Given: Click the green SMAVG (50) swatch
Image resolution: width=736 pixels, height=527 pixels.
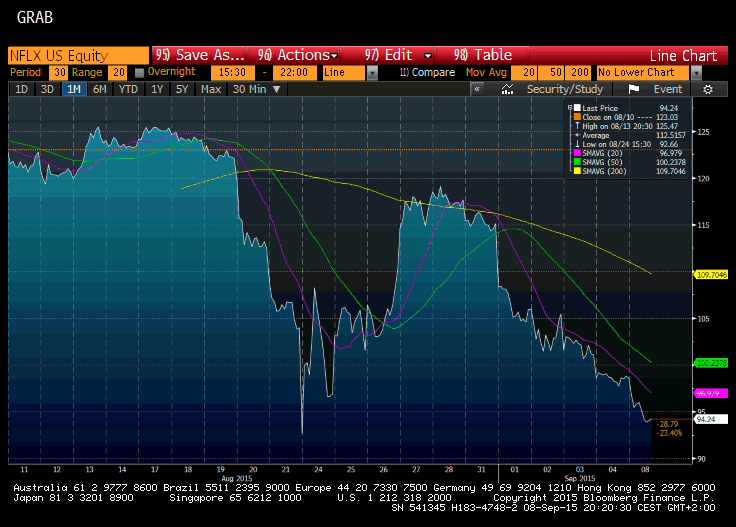Looking at the screenshot, I should tap(577, 162).
